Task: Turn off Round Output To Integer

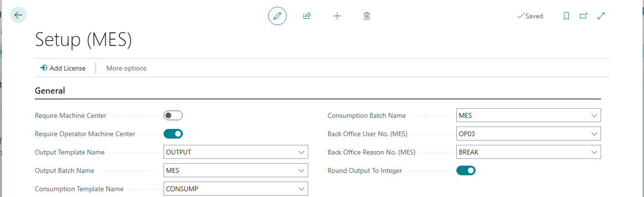Action: click(466, 170)
